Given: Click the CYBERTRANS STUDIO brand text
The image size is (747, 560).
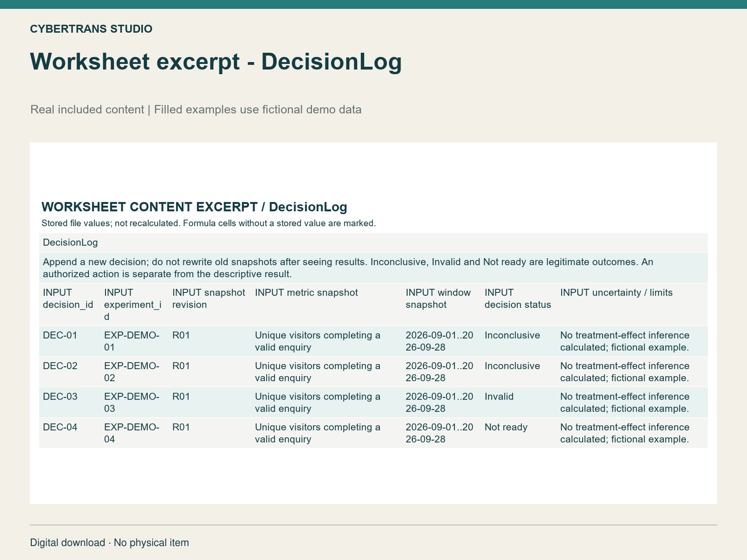Looking at the screenshot, I should (91, 29).
